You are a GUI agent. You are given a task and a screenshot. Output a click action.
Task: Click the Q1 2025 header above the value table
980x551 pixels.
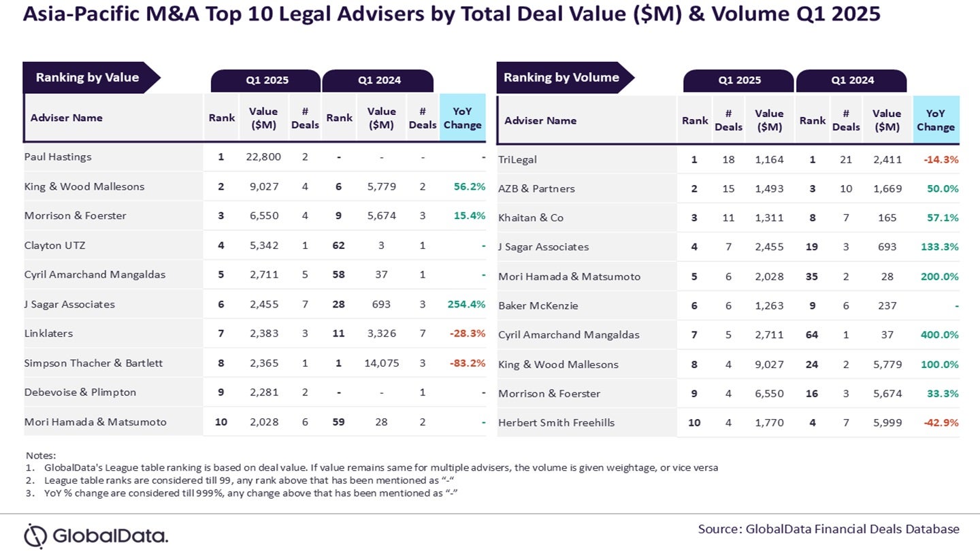[267, 80]
